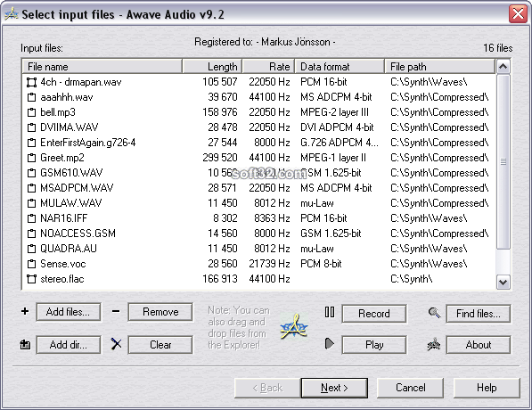Image resolution: width=532 pixels, height=410 pixels.
Task: Select the file name bell.mp3
Action: (58, 112)
